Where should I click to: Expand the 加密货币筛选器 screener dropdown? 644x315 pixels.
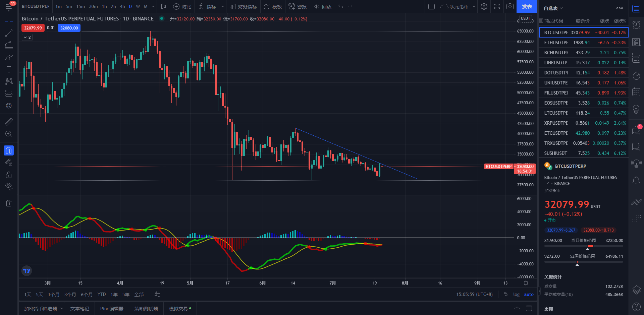(62, 309)
